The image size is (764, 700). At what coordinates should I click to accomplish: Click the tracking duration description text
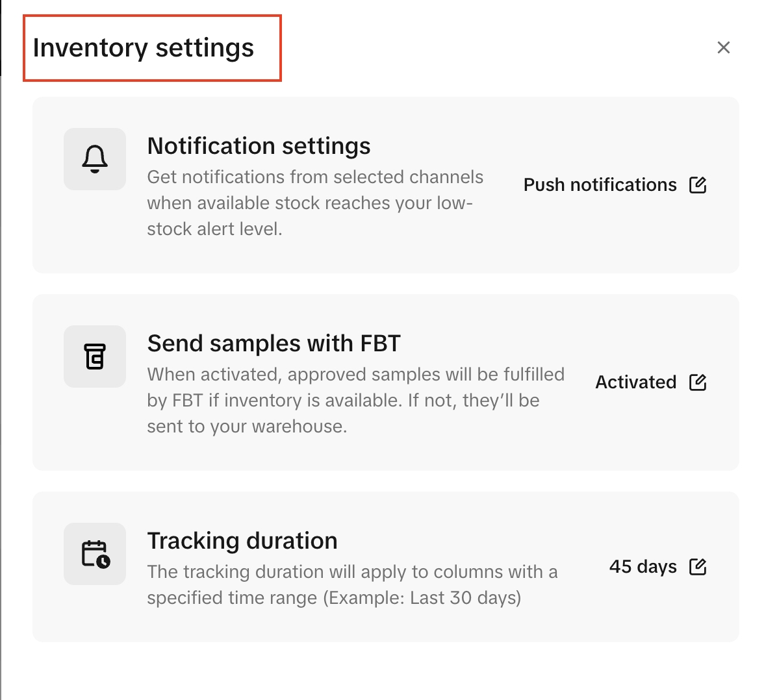pyautogui.click(x=351, y=584)
